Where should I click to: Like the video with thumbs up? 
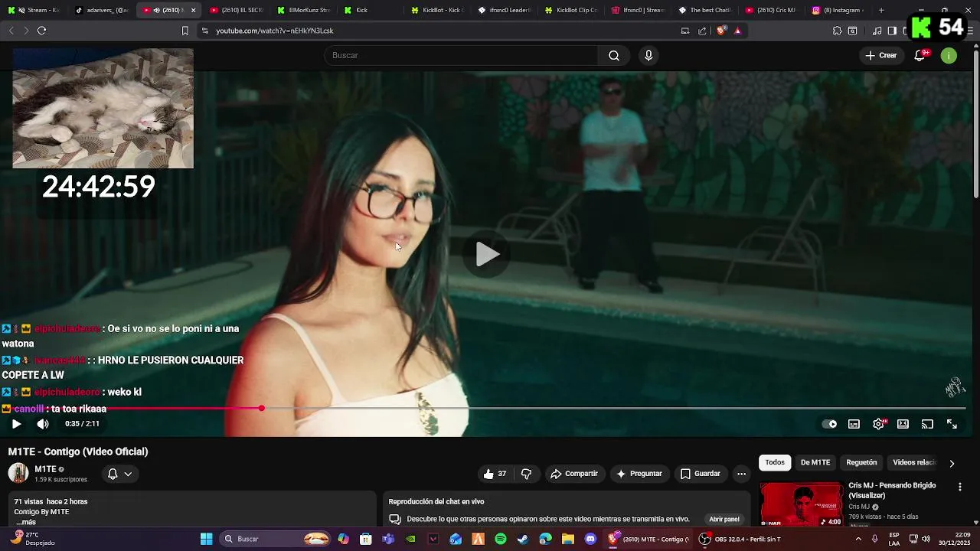[x=495, y=474]
